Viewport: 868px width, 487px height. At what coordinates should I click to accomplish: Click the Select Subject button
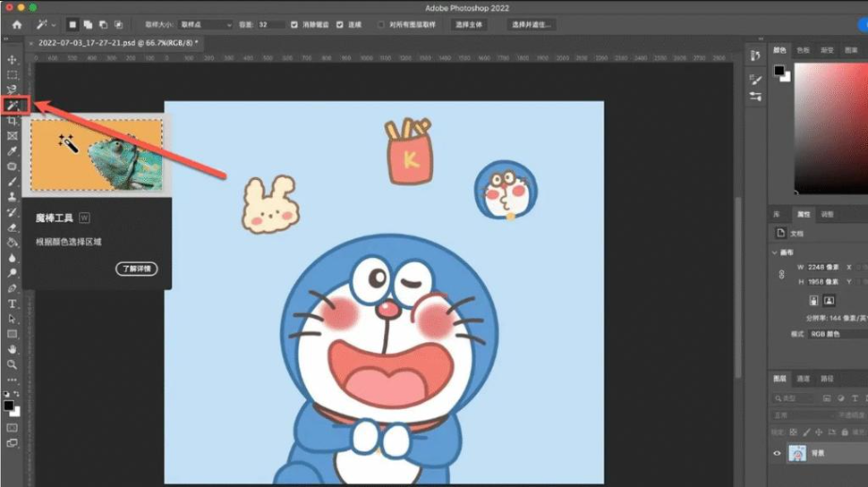coord(469,24)
